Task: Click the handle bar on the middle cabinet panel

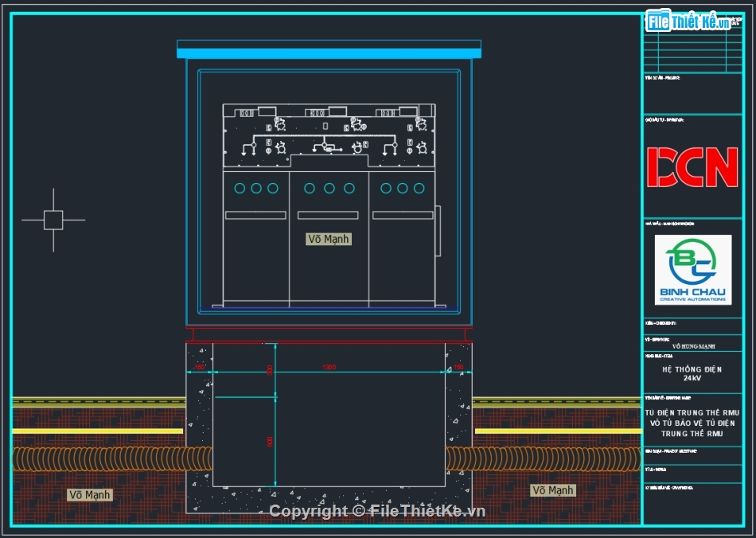Action: coord(328,215)
